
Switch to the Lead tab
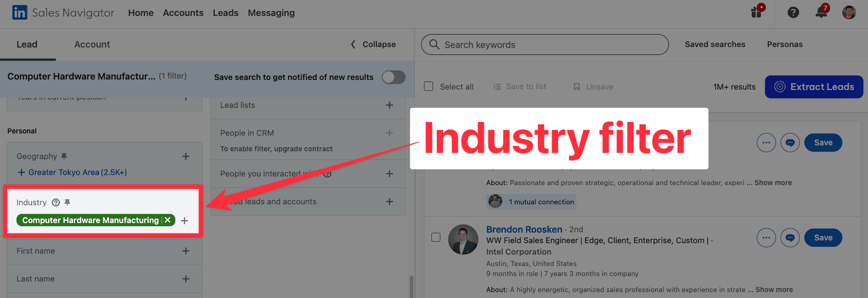tap(27, 44)
